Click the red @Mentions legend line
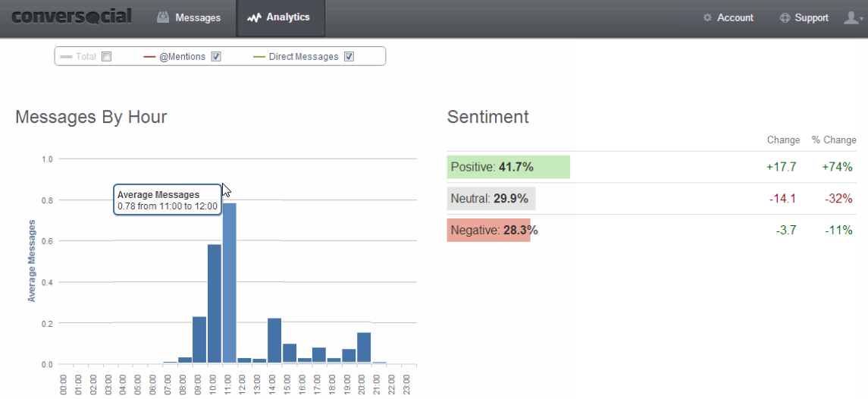The width and height of the screenshot is (868, 399). pos(149,57)
